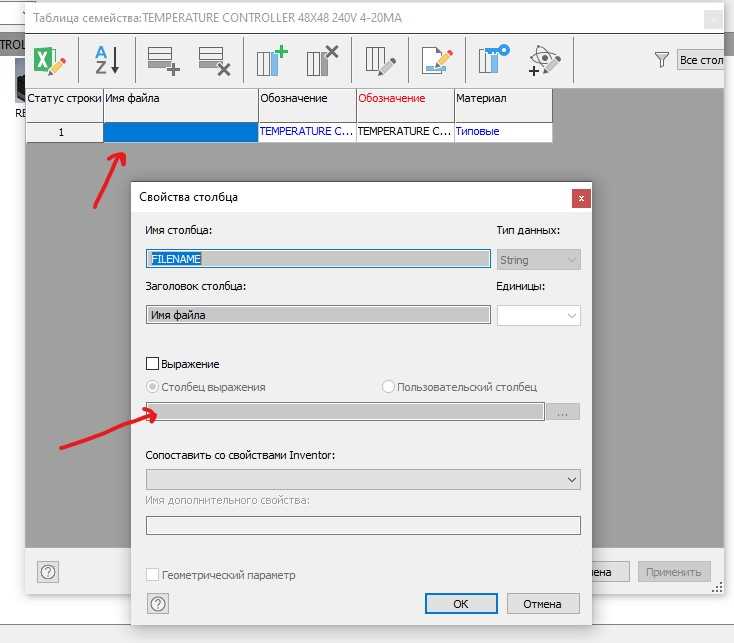Select the red Обозначение column header
The height and width of the screenshot is (643, 734).
pyautogui.click(x=405, y=105)
